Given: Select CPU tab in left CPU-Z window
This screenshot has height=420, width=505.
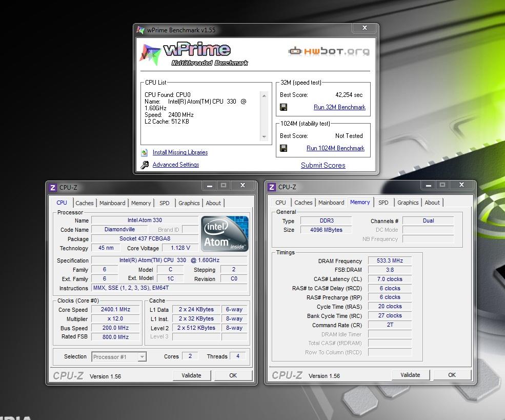Looking at the screenshot, I should 62,203.
